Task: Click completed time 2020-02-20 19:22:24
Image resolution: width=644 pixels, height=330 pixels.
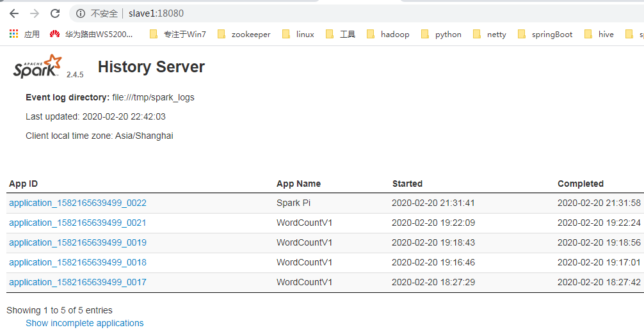Action: [x=599, y=223]
